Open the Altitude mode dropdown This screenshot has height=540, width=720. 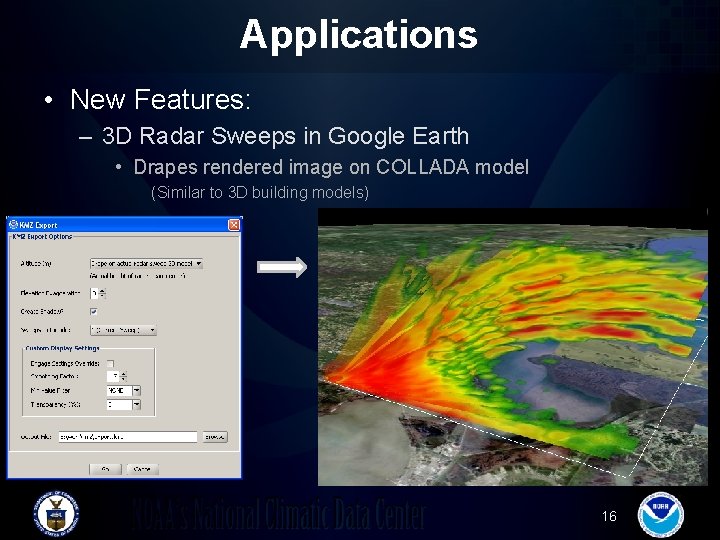point(146,264)
